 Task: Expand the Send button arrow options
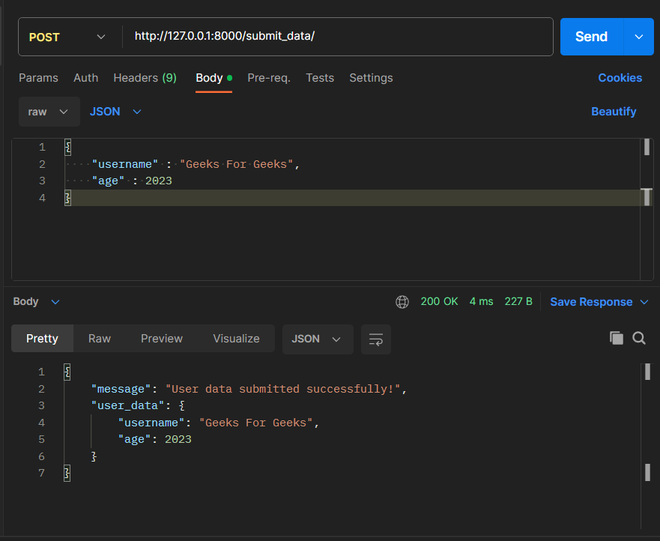click(x=638, y=37)
